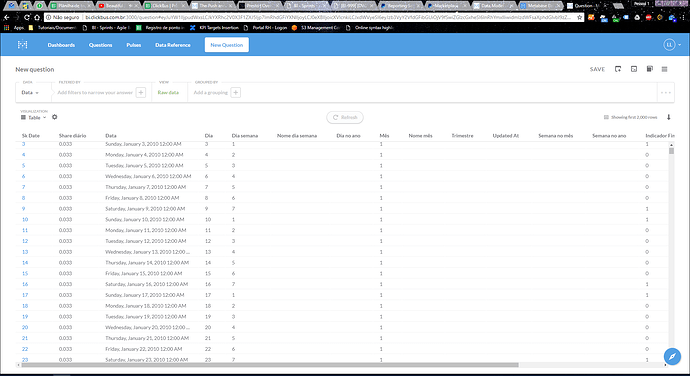Click the New question title text
This screenshot has height=376, width=690.
coord(35,69)
